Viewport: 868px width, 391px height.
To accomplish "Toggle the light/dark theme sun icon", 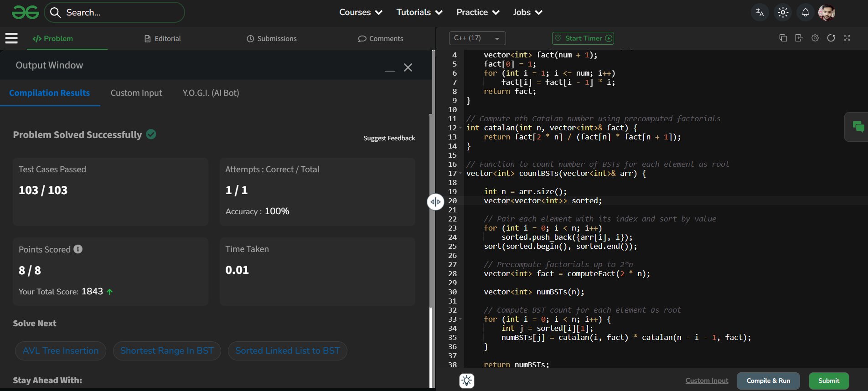I will pos(783,12).
